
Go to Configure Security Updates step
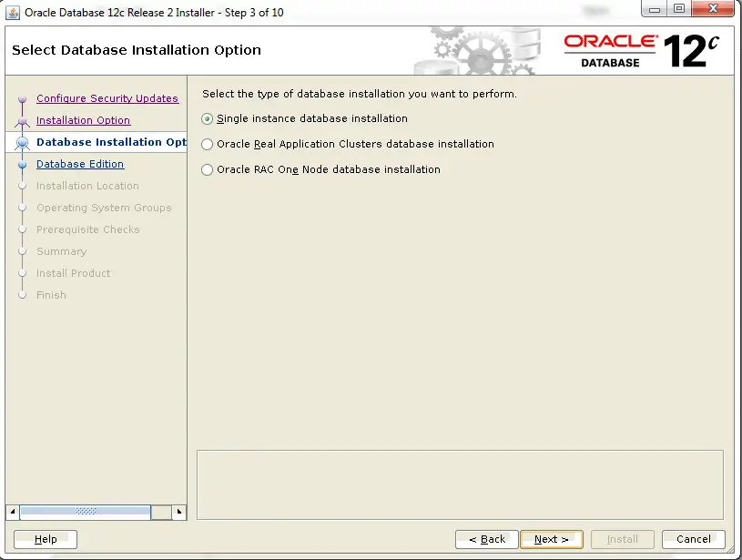[107, 98]
